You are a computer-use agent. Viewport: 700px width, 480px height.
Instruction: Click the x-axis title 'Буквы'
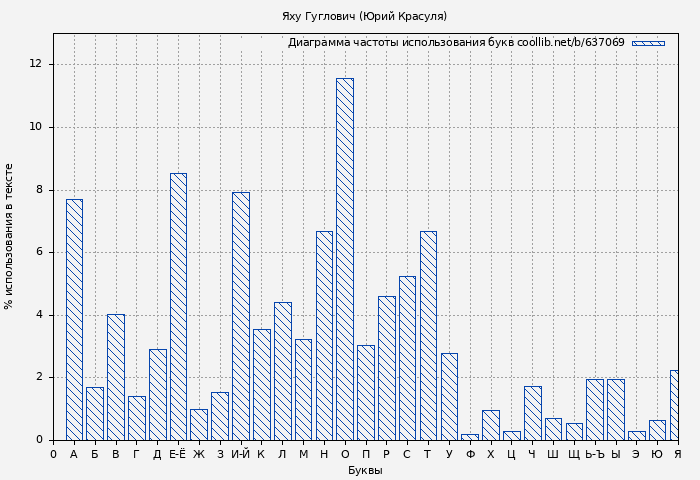[364, 470]
